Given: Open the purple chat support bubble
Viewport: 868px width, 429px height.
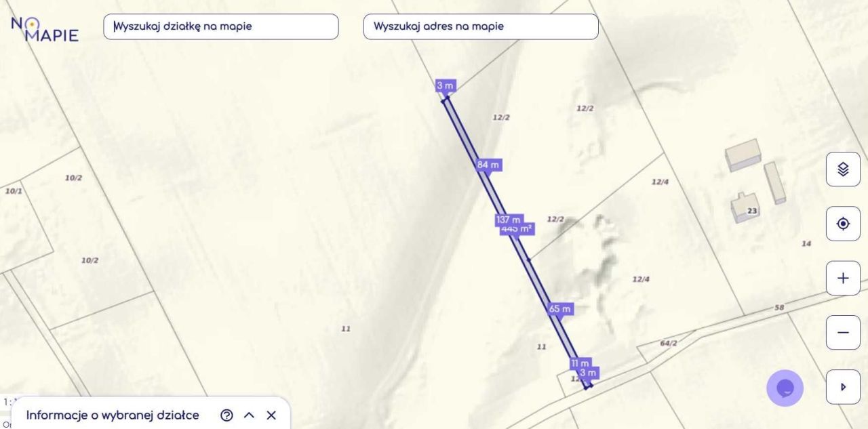Looking at the screenshot, I should (x=785, y=388).
